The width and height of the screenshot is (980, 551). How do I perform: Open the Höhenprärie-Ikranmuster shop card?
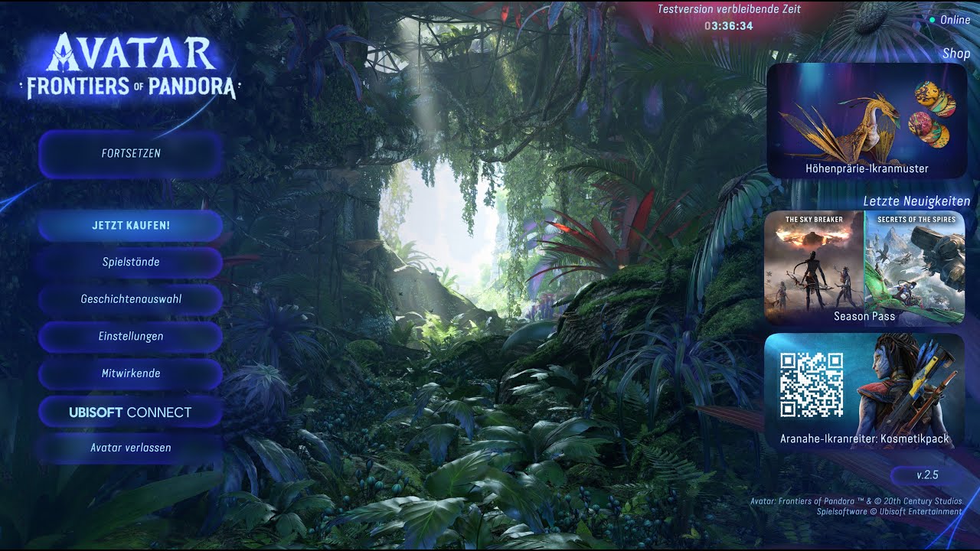click(867, 121)
